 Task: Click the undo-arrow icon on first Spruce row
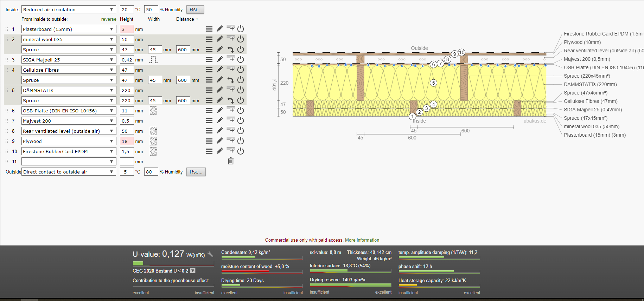pyautogui.click(x=231, y=50)
